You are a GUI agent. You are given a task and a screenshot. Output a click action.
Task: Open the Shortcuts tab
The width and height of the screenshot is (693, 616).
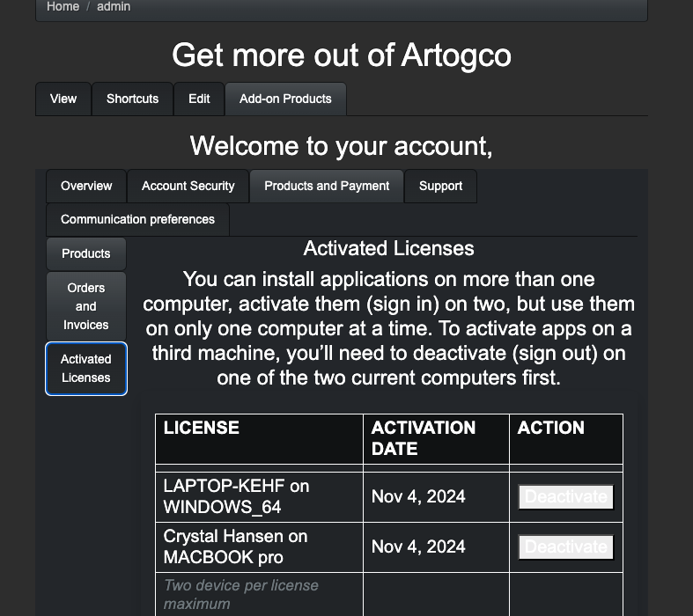(133, 99)
